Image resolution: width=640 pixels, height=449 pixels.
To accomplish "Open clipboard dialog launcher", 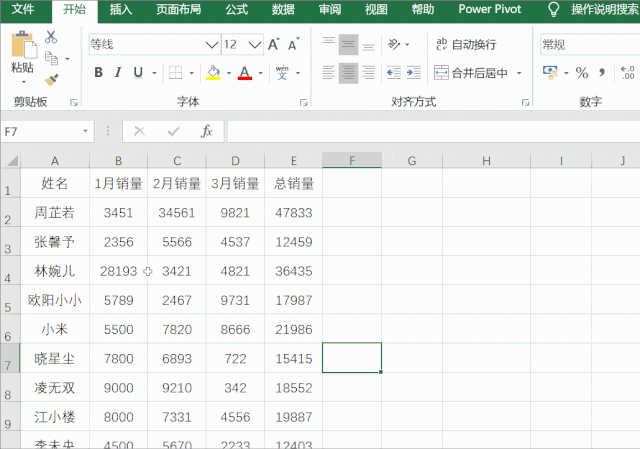I will pos(73,102).
